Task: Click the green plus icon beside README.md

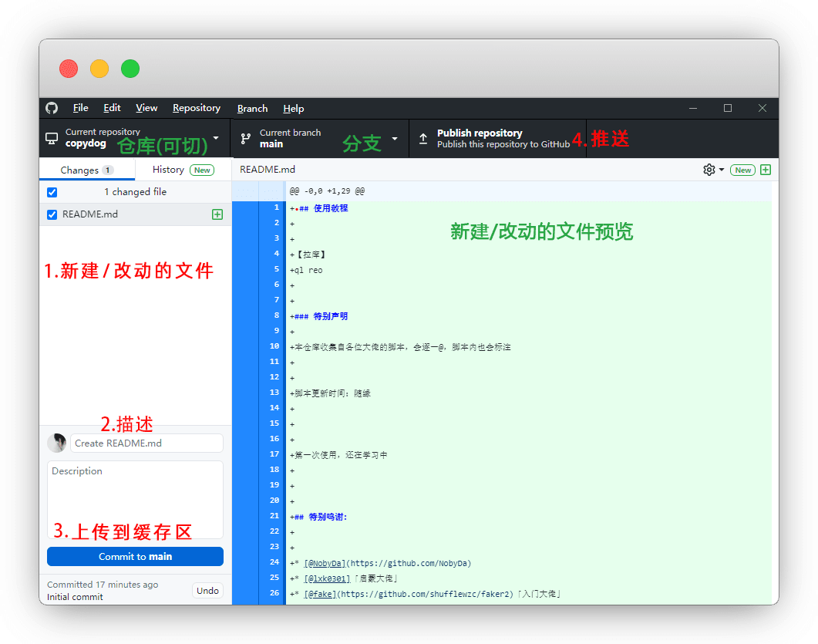Action: tap(216, 214)
